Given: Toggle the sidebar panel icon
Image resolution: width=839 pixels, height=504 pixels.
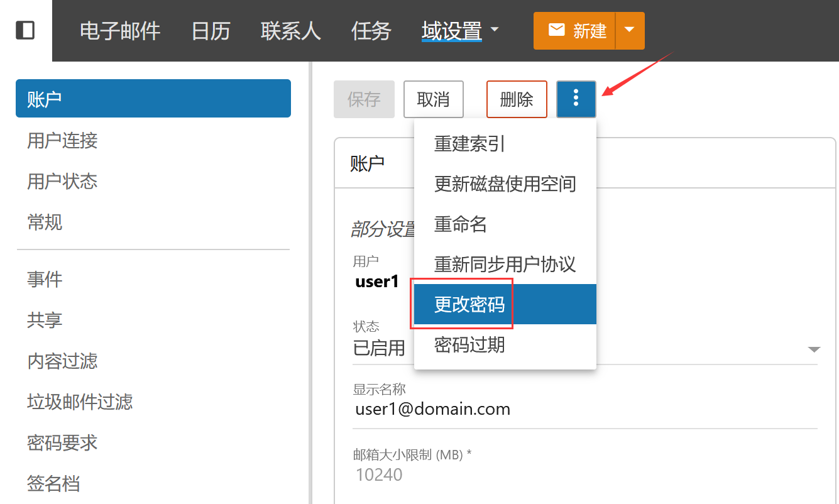Looking at the screenshot, I should pyautogui.click(x=25, y=30).
